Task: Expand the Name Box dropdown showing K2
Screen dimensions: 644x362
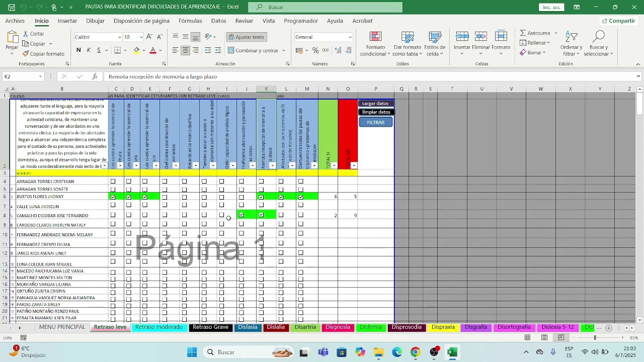Action: (x=40, y=76)
